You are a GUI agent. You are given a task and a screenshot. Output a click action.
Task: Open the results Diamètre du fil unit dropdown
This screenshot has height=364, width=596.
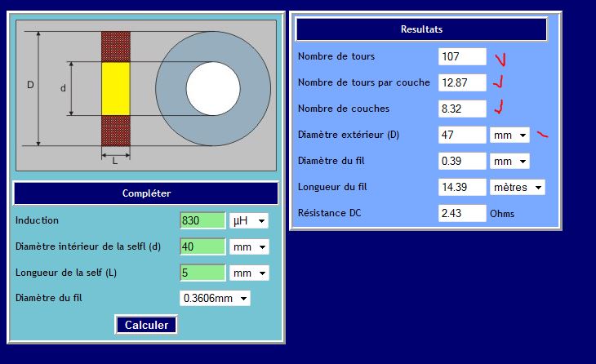509,161
